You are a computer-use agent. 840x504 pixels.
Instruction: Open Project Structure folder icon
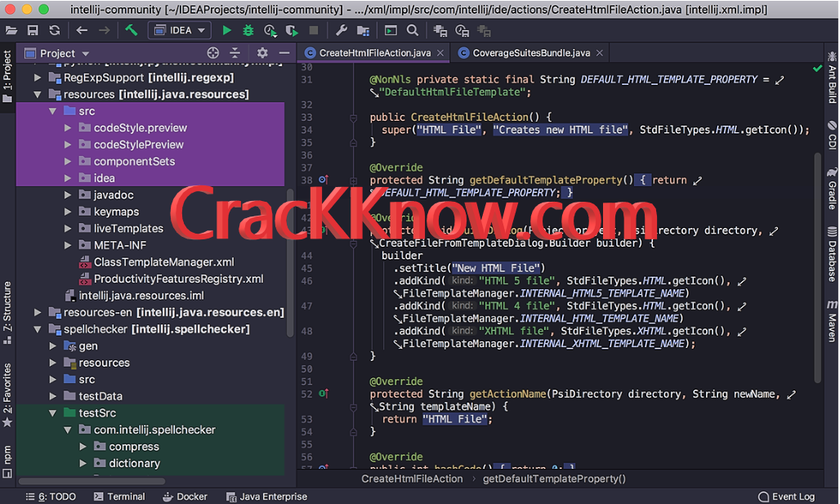364,31
